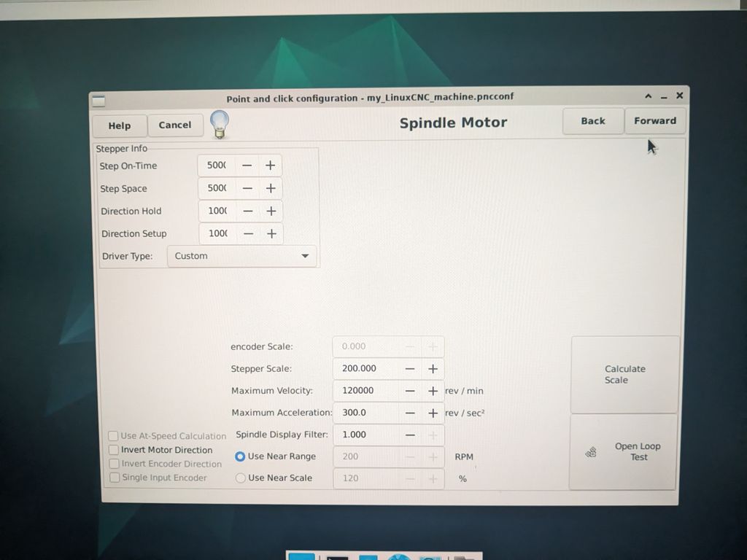Increase Stepper Scale with plus button

tap(432, 369)
